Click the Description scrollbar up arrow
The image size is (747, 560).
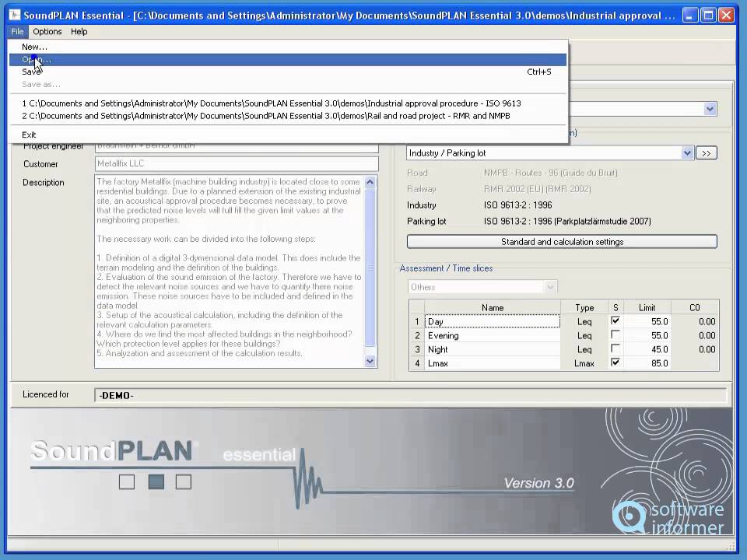370,182
